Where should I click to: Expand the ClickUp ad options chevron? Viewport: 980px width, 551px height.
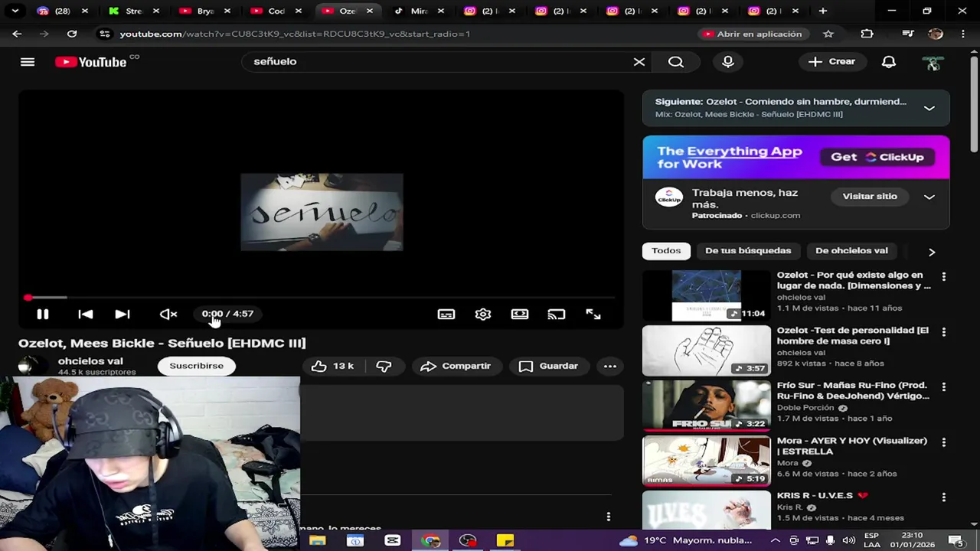click(x=929, y=197)
